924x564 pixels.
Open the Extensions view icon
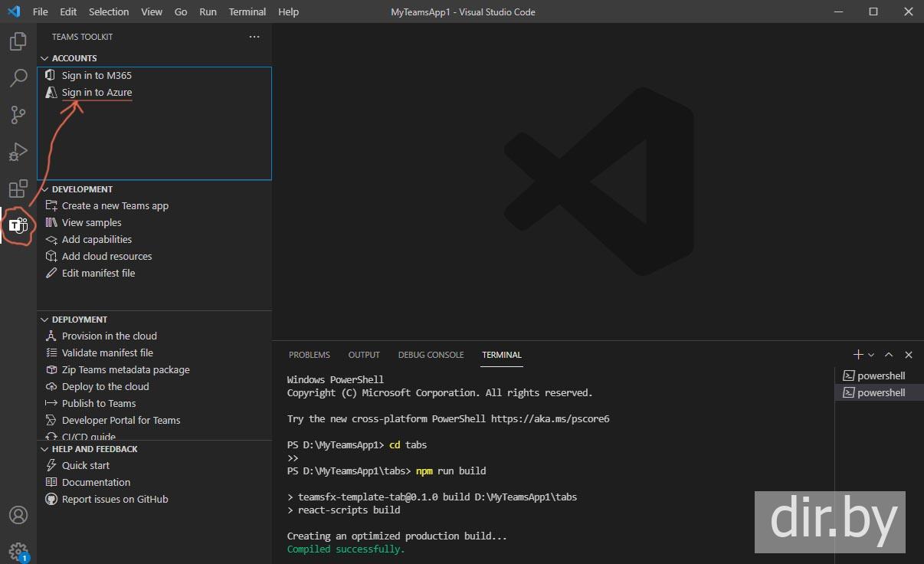click(18, 189)
